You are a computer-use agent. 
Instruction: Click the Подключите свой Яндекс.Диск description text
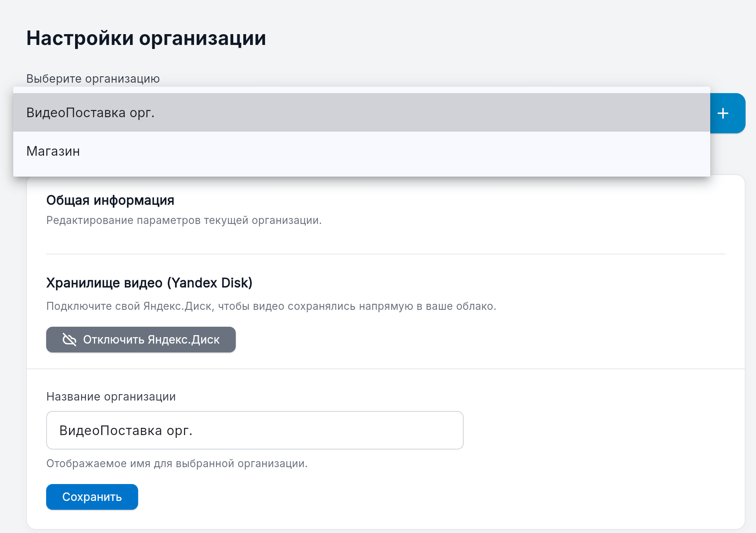[x=271, y=306]
